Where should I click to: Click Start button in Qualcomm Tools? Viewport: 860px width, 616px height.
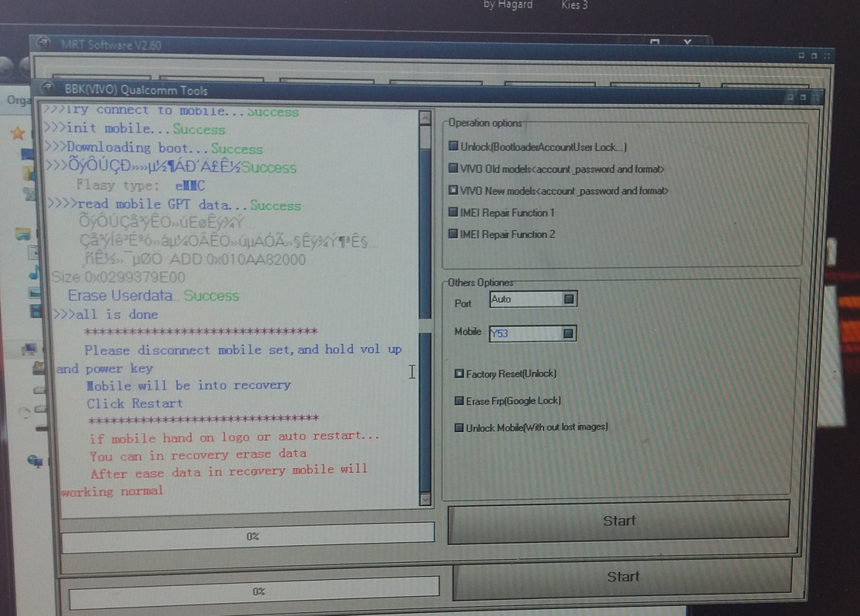coord(619,521)
